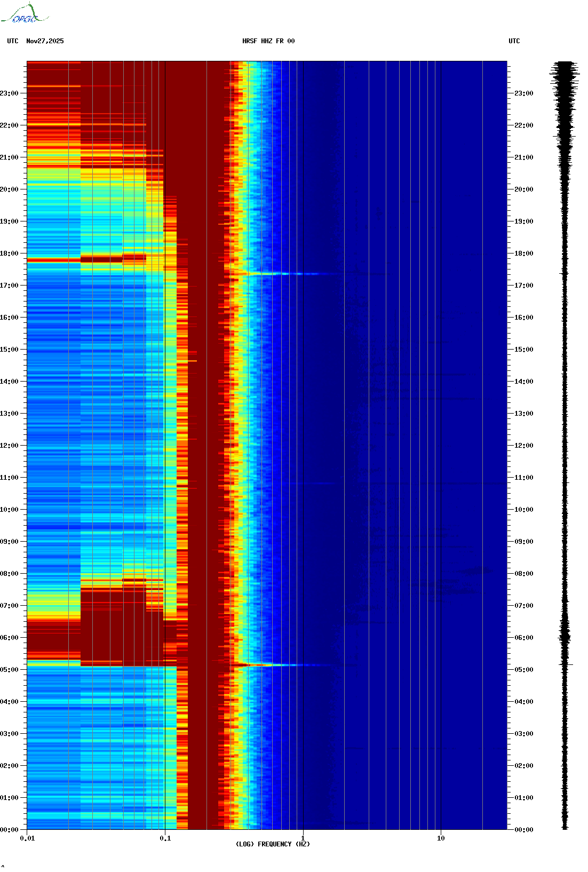Click the left-axis 00:00 time label
The width and height of the screenshot is (588, 872).
(9, 830)
